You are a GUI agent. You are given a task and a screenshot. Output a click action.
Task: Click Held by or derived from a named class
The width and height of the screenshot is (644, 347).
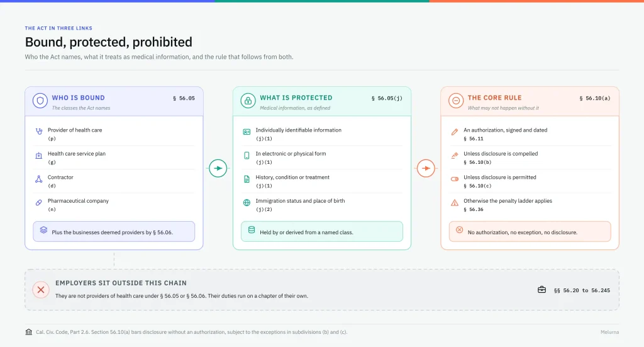306,232
